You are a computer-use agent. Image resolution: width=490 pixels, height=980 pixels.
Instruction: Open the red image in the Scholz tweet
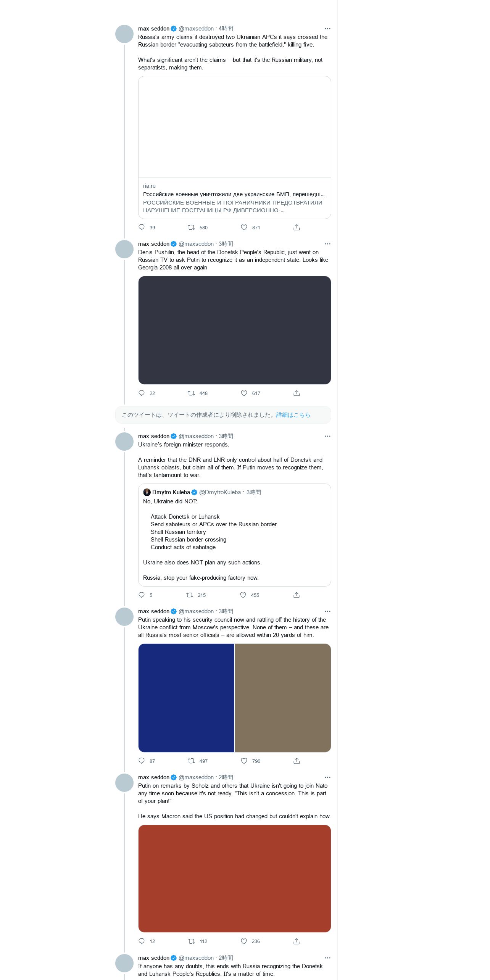click(235, 878)
